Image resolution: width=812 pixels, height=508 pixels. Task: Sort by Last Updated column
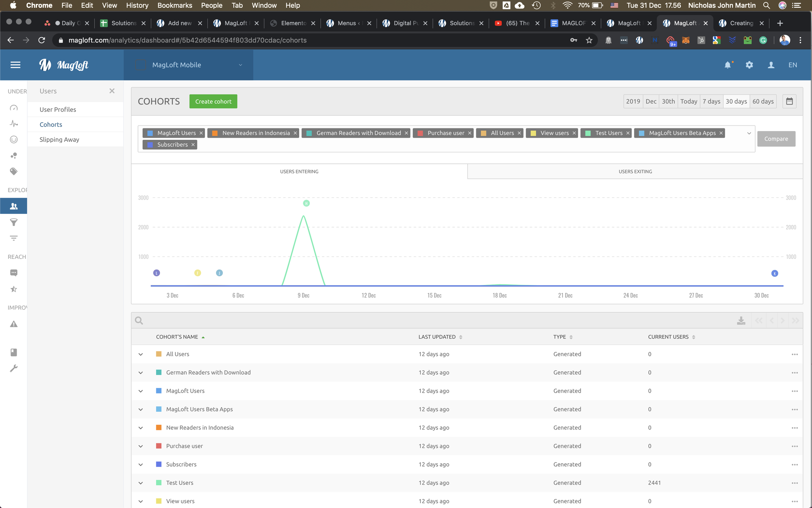point(440,337)
